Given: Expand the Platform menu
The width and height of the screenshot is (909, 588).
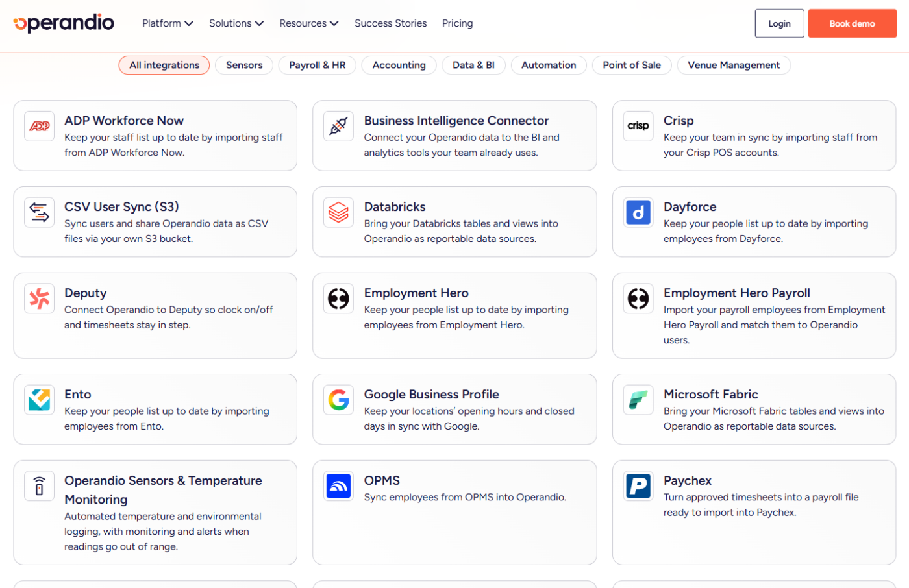Looking at the screenshot, I should click(168, 23).
